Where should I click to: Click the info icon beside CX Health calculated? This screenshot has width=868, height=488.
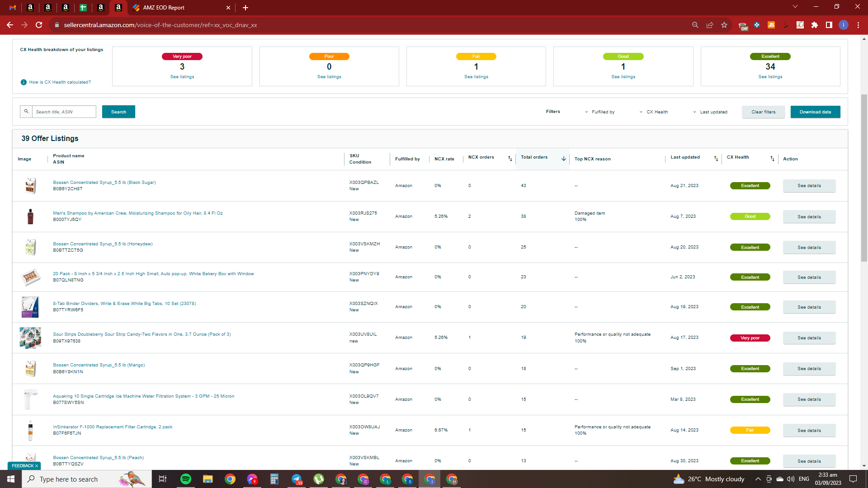click(x=24, y=82)
